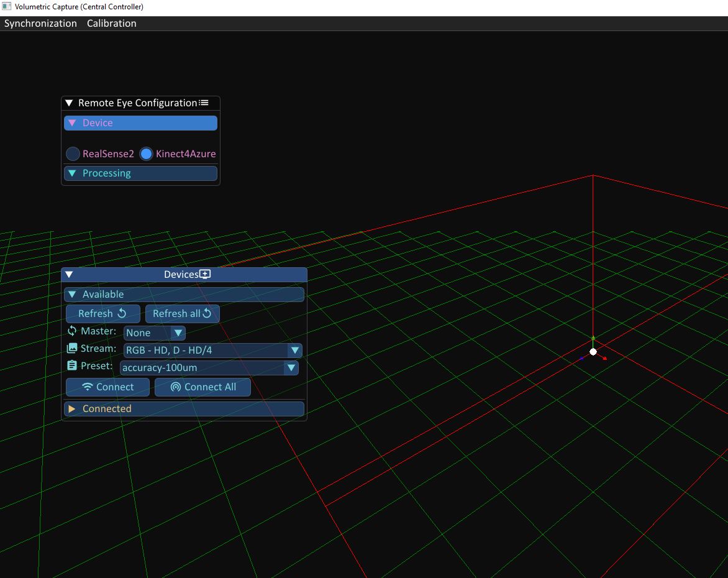Click the Refresh all button
The width and height of the screenshot is (728, 578).
pos(182,313)
